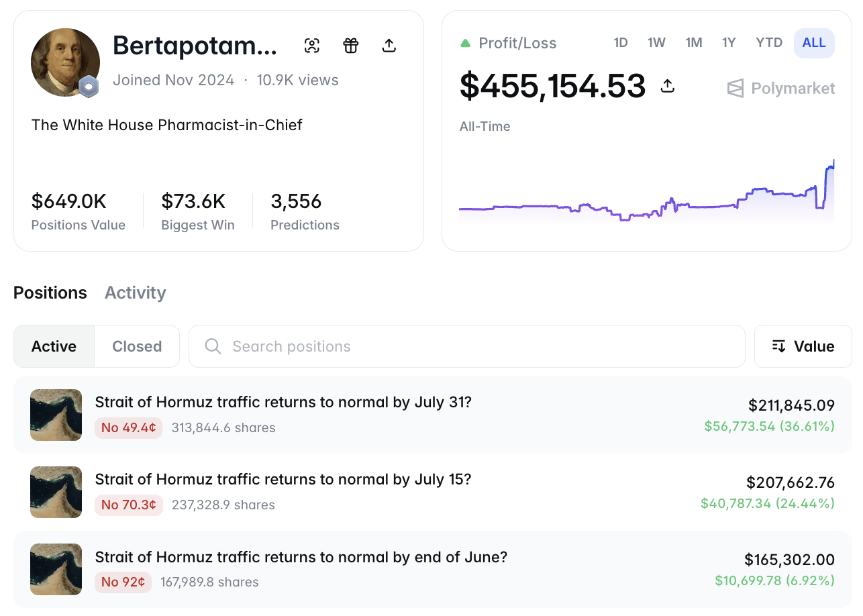Click the July 15 Hormuz market thumbnail
Image resolution: width=863 pixels, height=616 pixels.
point(56,492)
